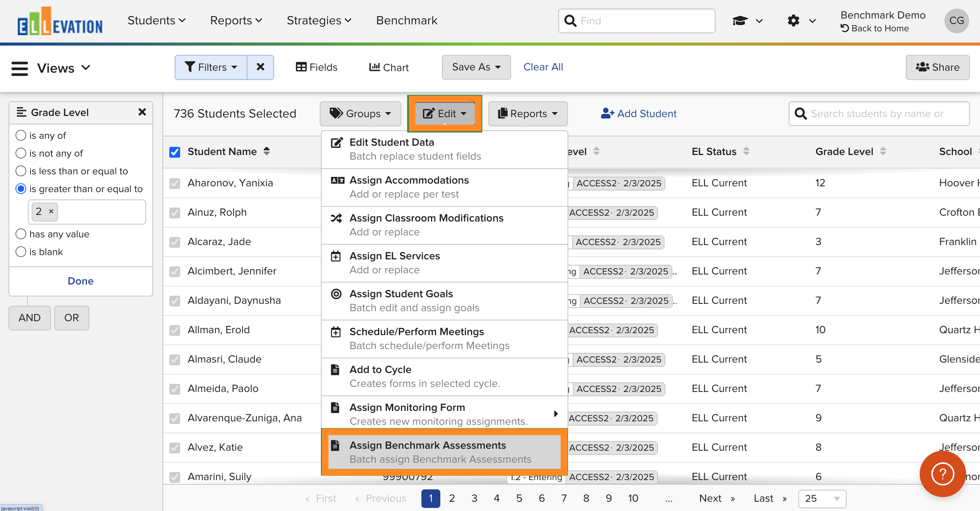Image resolution: width=980 pixels, height=511 pixels.
Task: Sort by Grade Level column arrows
Action: pos(883,151)
